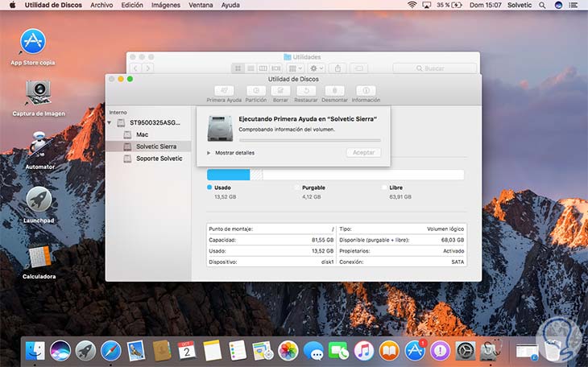
Task: Switch Utilidades window to Cover Flow view
Action: (x=276, y=68)
